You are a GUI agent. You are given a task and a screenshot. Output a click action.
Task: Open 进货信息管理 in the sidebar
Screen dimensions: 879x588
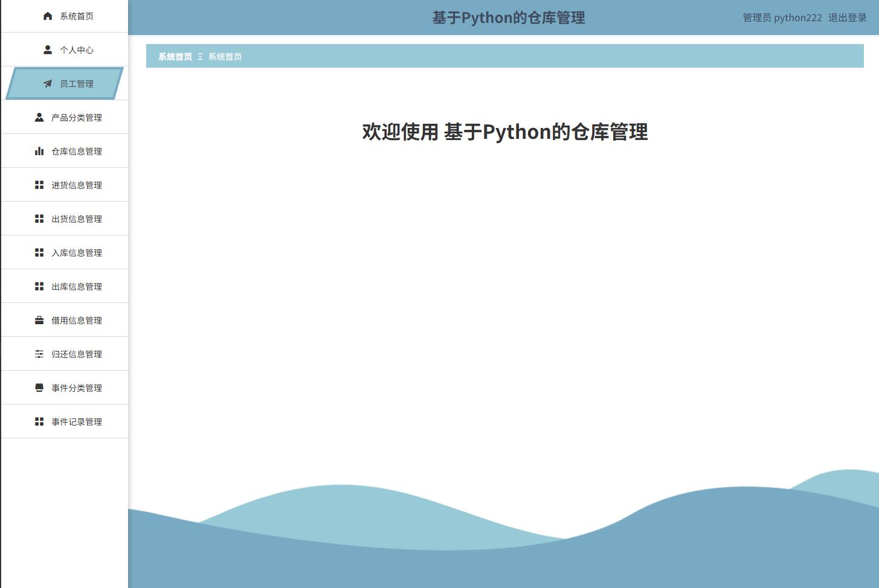click(65, 185)
